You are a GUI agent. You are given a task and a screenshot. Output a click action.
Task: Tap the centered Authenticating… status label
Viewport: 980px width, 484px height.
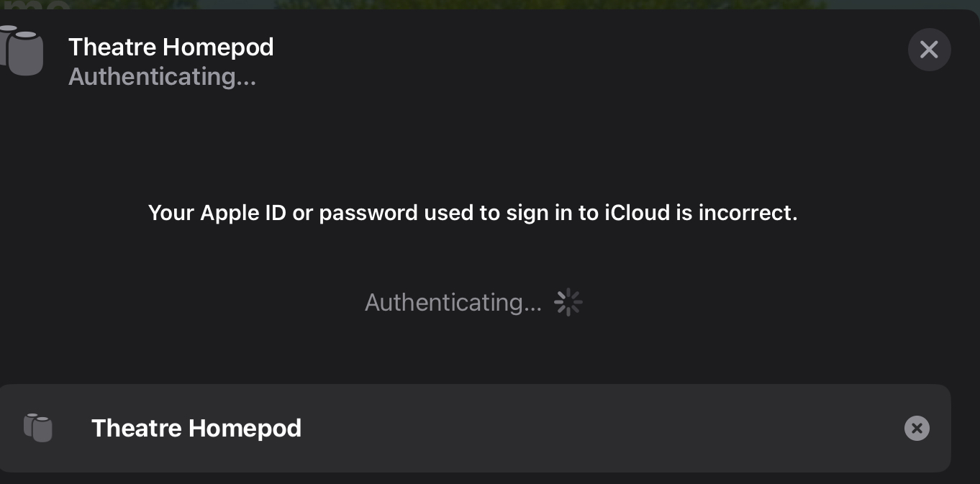[453, 303]
